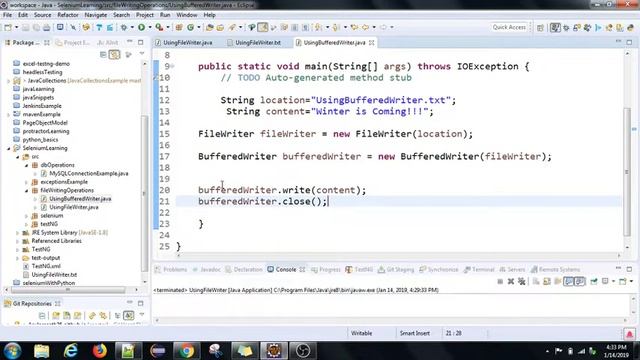Click the Open Perspective icon near Quick Access
This screenshot has height=360, width=640.
540,28
